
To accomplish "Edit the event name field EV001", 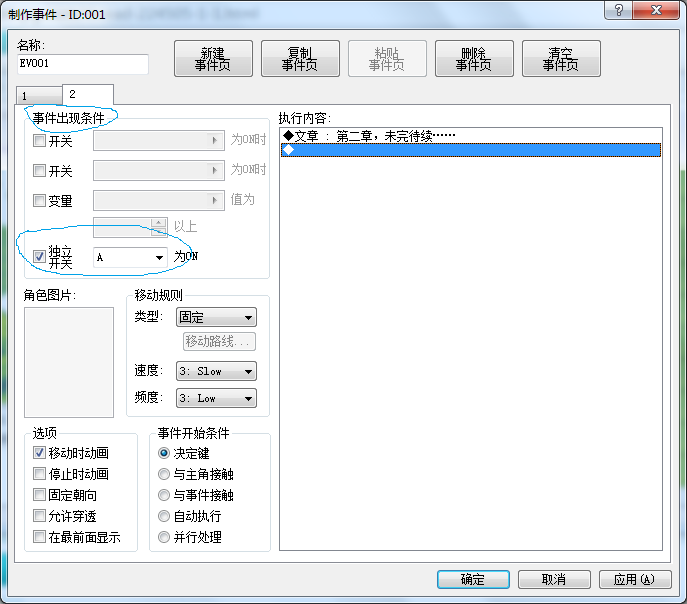I will pyautogui.click(x=83, y=64).
